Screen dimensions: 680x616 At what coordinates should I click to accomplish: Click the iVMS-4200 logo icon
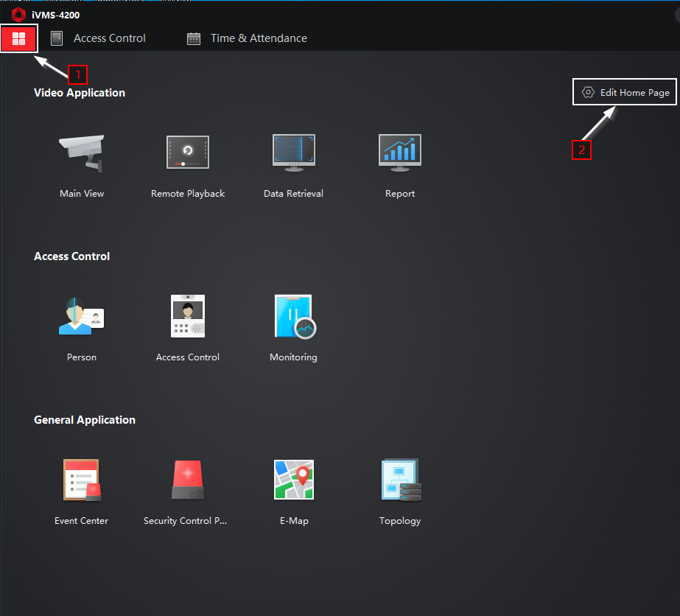pos(18,14)
